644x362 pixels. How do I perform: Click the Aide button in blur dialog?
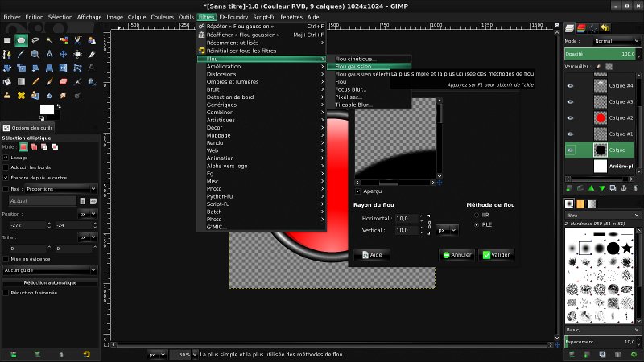click(x=372, y=255)
